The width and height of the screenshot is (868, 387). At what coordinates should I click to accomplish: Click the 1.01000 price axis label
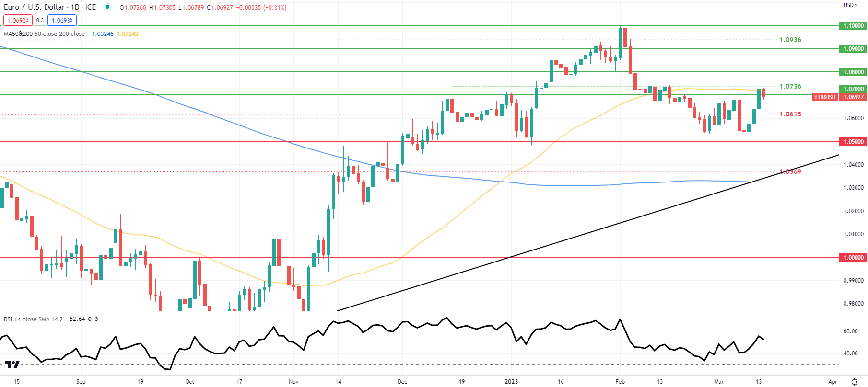(854, 234)
